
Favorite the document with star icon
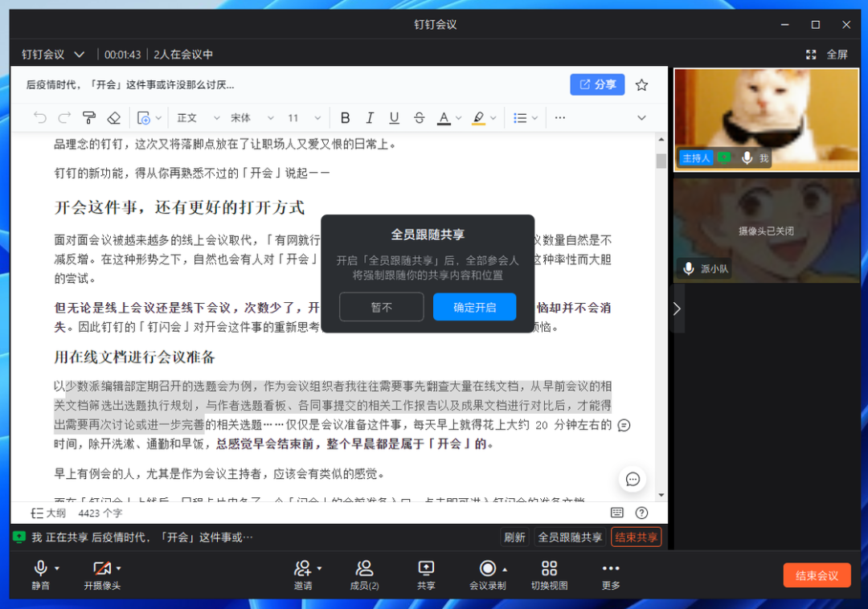tap(641, 84)
